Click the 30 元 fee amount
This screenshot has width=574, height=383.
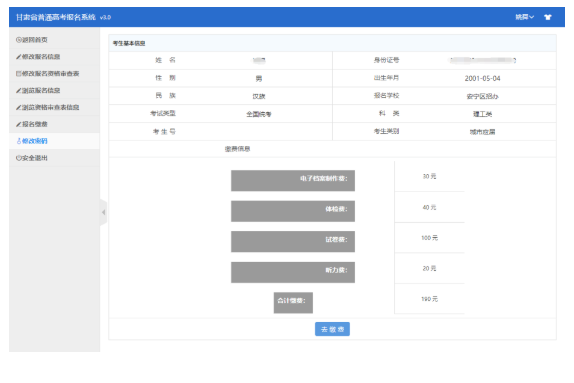[x=429, y=176]
